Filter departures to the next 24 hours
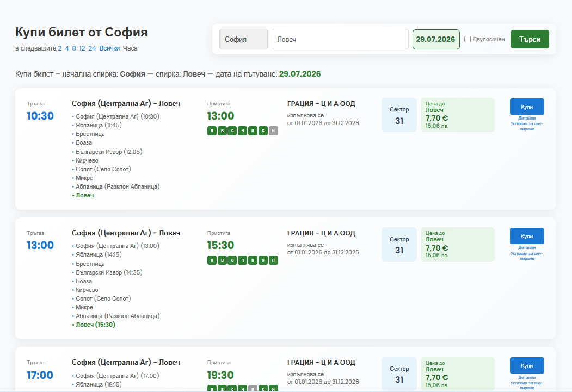 coord(92,48)
